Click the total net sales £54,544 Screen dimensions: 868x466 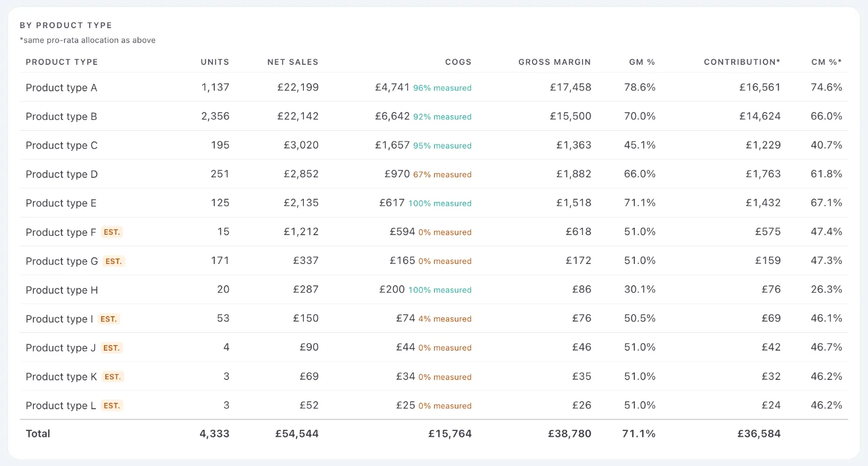pyautogui.click(x=298, y=434)
